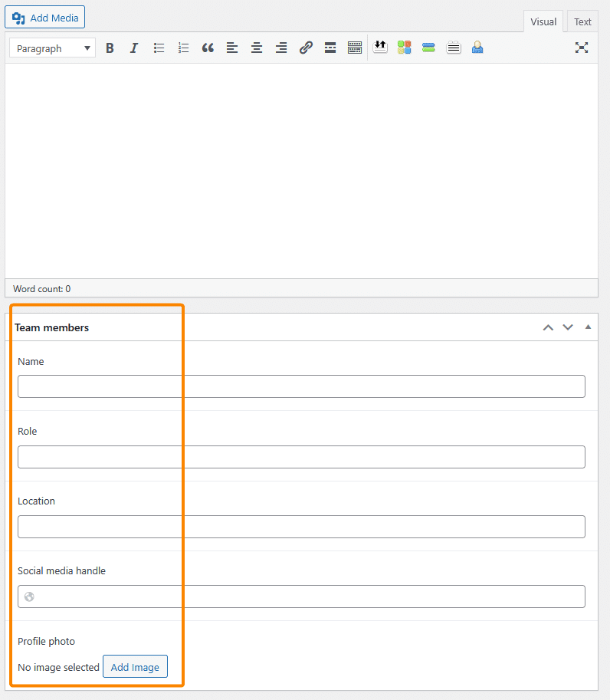610x700 pixels.
Task: Switch to the Visual editor tab
Action: coord(543,21)
